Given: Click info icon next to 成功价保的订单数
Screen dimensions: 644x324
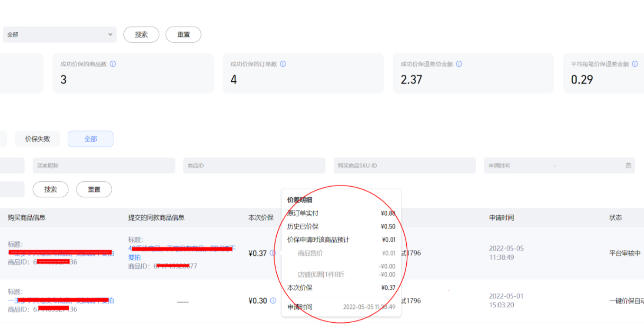Looking at the screenshot, I should tap(283, 64).
